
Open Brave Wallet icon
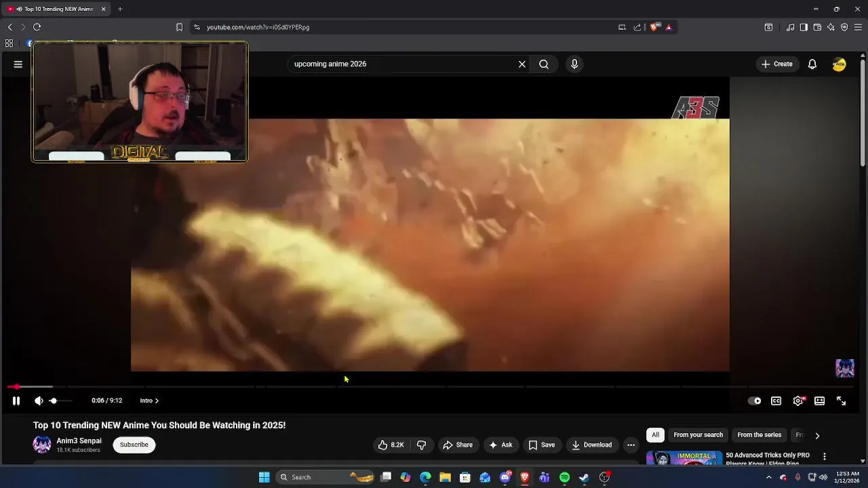817,27
